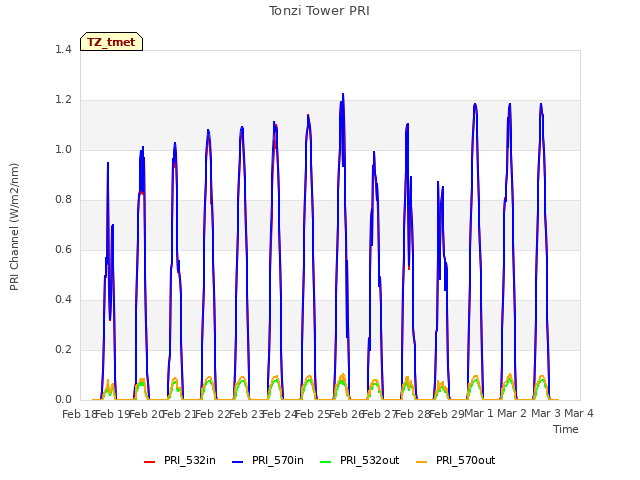
Task: Click the 0.6 y-axis tick label
Action: 63,249
